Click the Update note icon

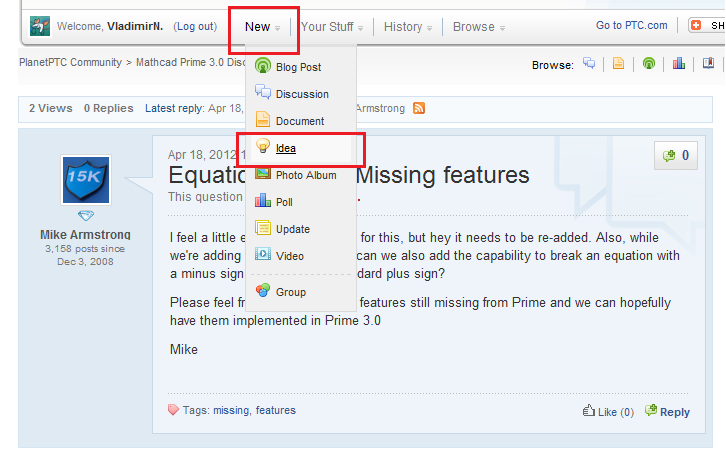(263, 227)
